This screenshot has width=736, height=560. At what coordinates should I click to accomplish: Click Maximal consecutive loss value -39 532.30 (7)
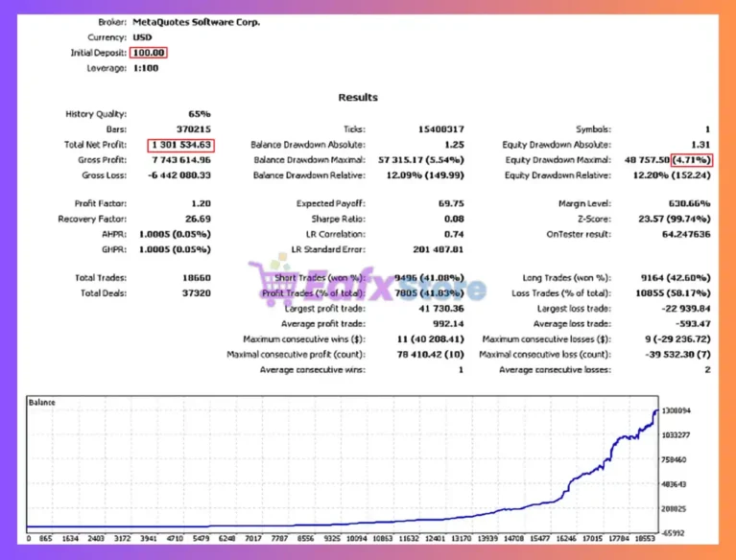(x=677, y=354)
